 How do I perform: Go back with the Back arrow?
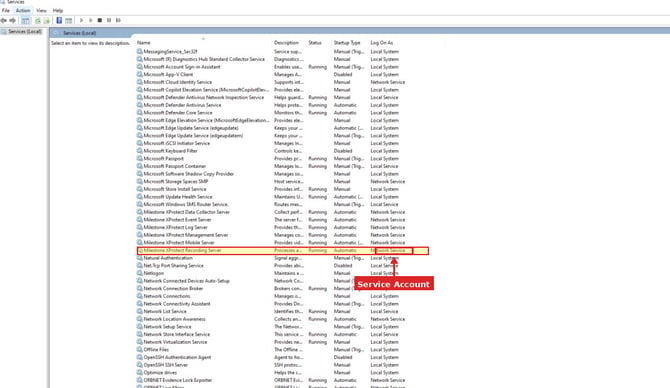coord(3,20)
